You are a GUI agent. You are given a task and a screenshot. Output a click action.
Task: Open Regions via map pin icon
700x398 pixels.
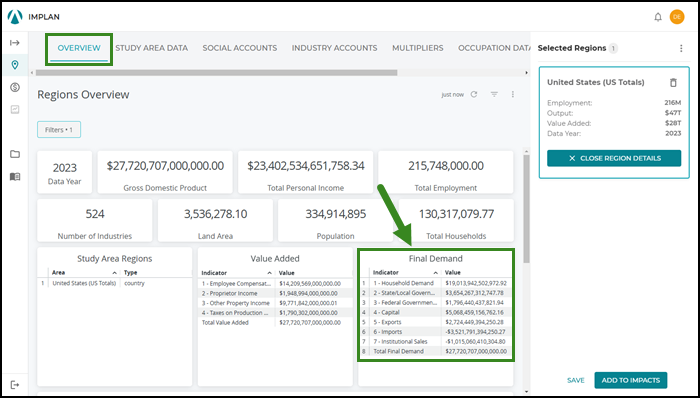(15, 65)
